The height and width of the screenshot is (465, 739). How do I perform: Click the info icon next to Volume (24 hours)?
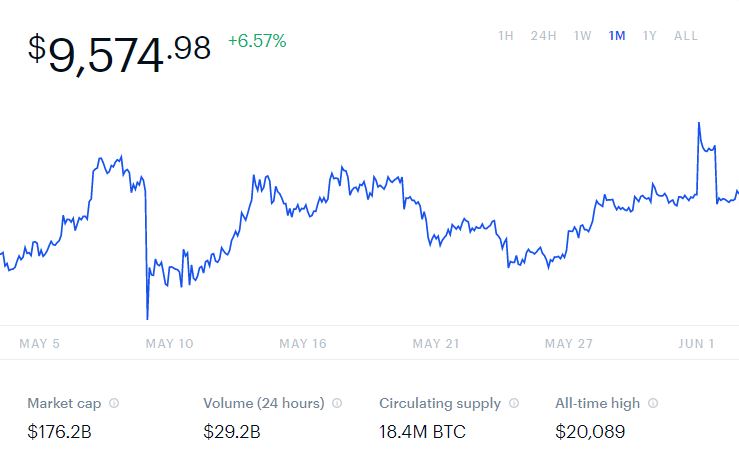pos(337,404)
